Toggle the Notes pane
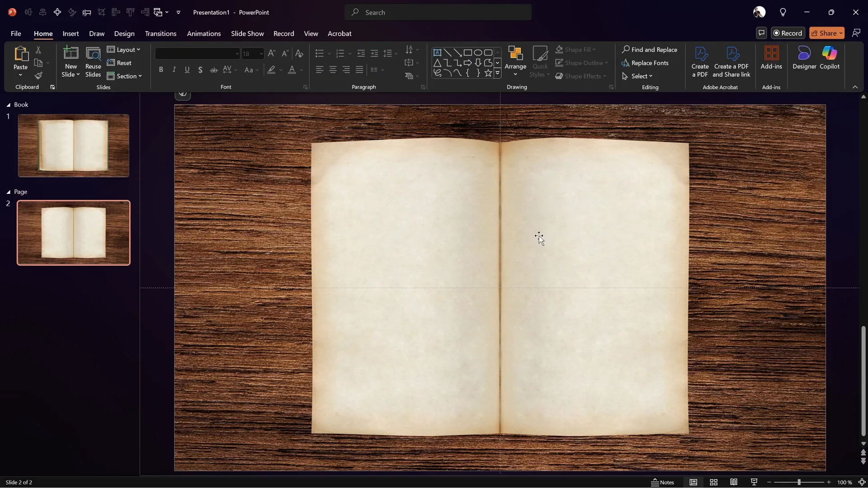 click(663, 482)
